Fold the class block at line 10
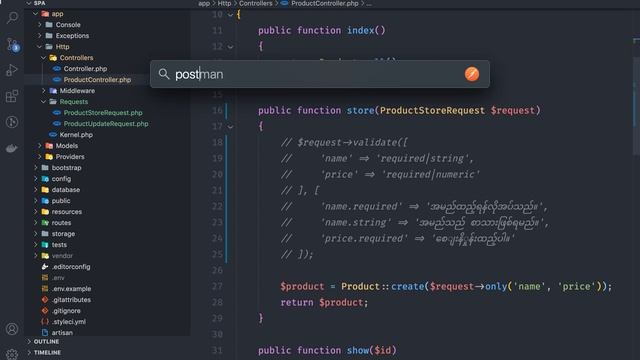Image resolution: width=640 pixels, height=360 pixels. (x=230, y=15)
